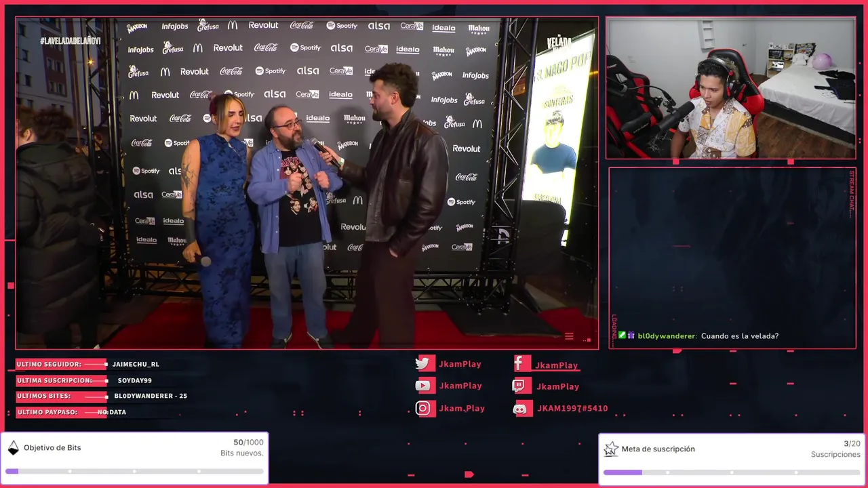Click the 'Bits nuevos.' caption
868x488 pixels.
(x=242, y=453)
